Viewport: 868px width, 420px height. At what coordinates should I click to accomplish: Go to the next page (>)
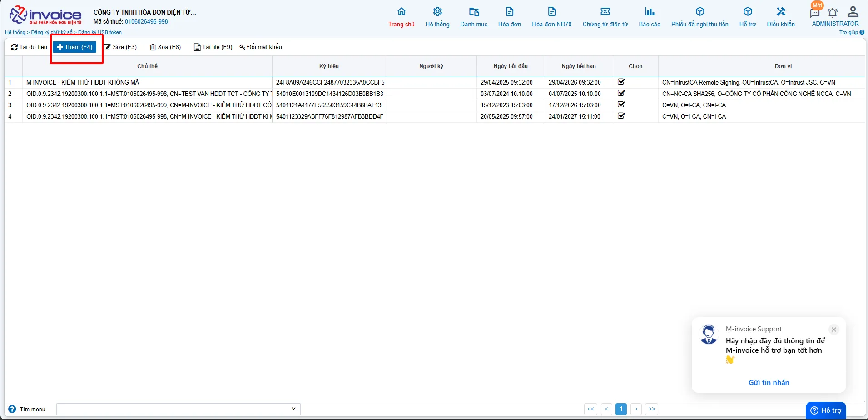[x=636, y=409]
